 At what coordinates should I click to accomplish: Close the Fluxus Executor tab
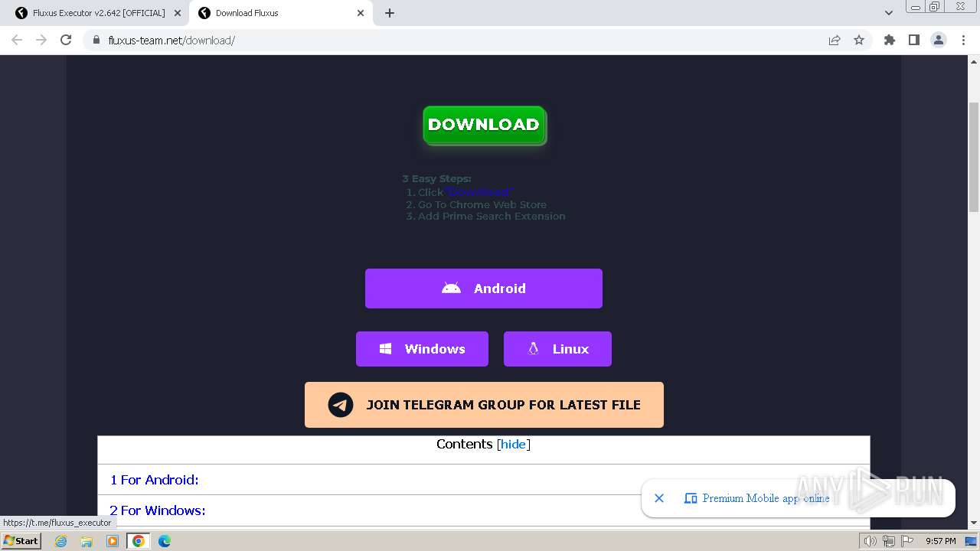click(178, 13)
